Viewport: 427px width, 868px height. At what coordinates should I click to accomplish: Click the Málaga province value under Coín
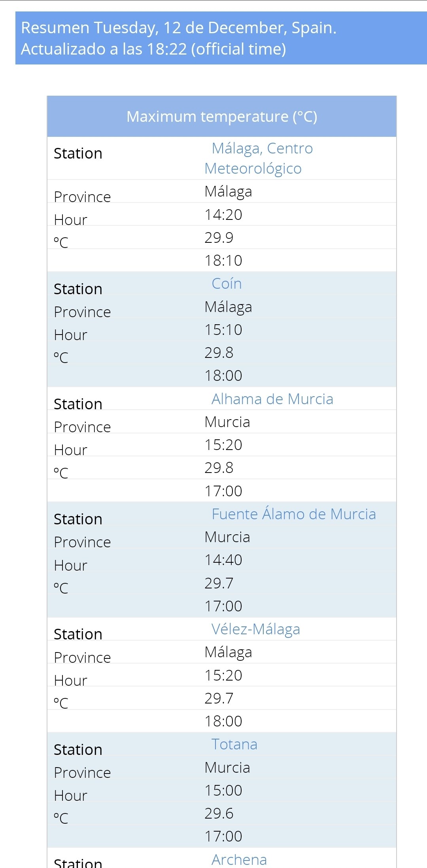[228, 307]
